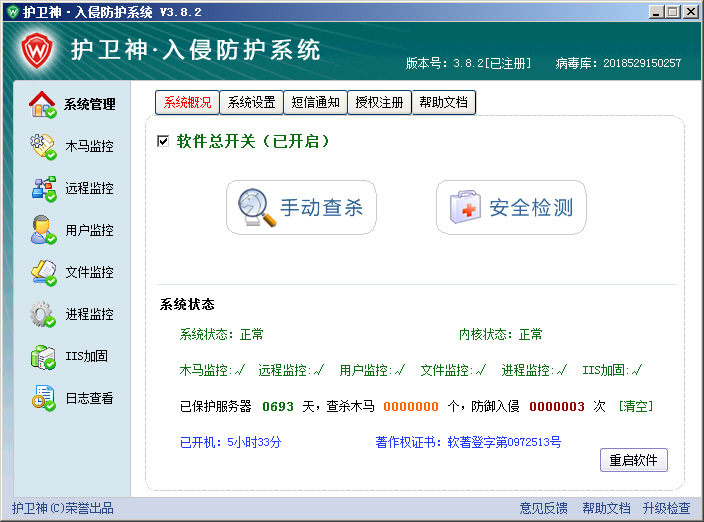Switch to the 系统设置 tab

[251, 102]
